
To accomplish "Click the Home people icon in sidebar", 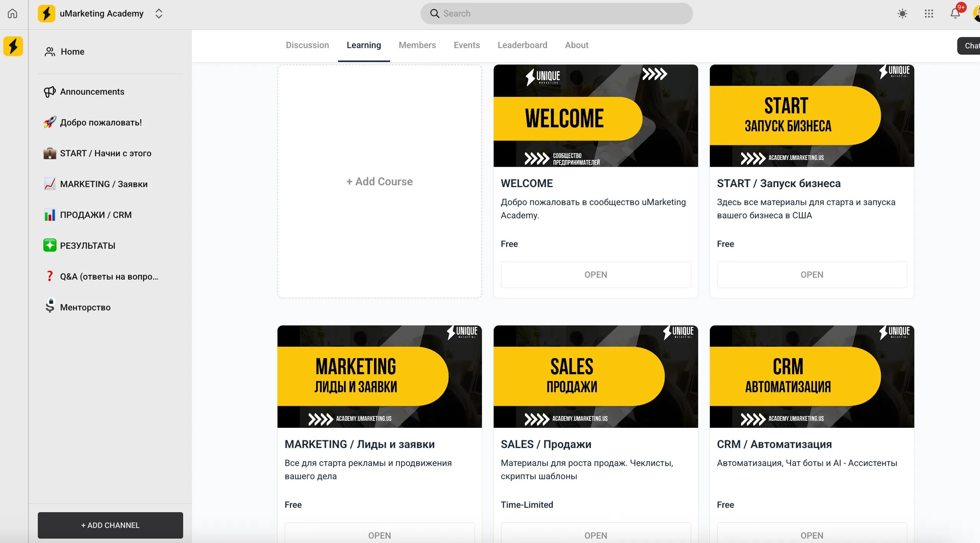I will 50,52.
